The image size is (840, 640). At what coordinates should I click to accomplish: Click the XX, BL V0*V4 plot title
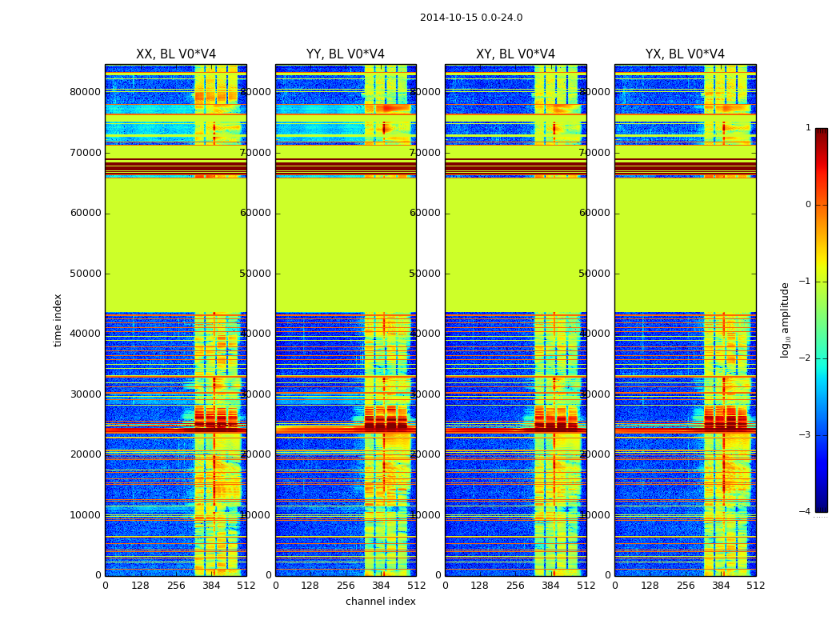click(x=176, y=54)
